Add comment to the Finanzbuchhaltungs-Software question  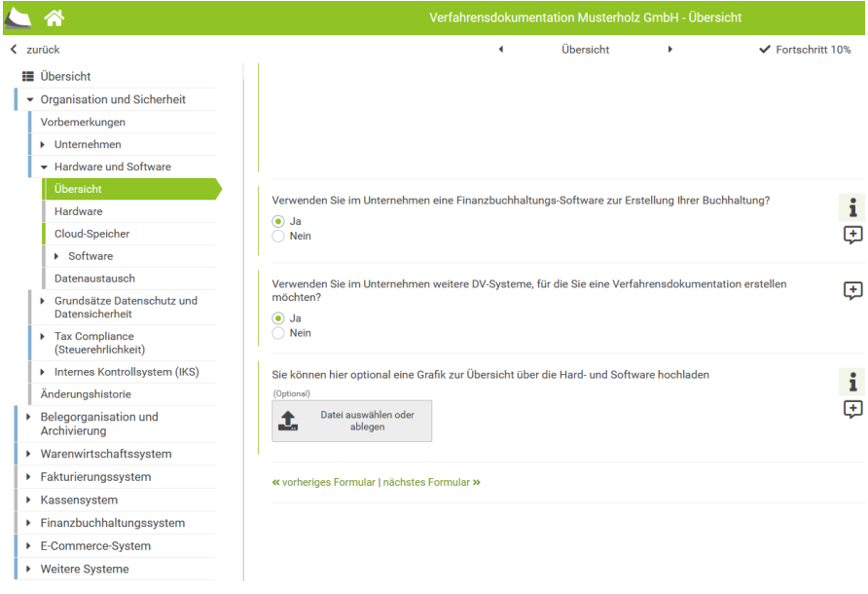coord(852,235)
